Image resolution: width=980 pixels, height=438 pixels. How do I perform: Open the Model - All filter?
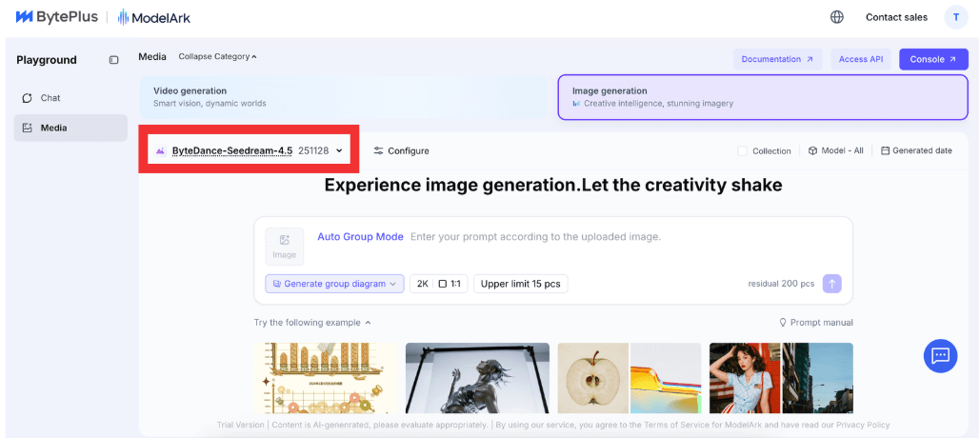tap(835, 150)
